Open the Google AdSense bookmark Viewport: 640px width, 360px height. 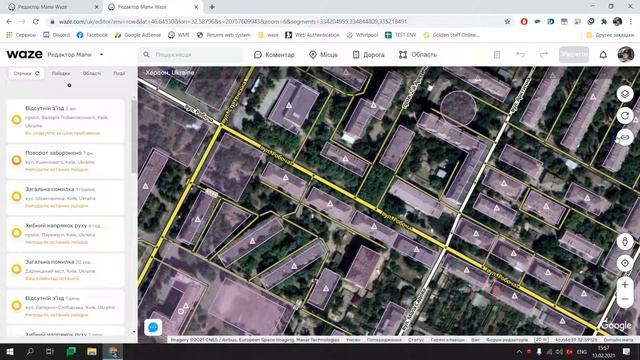point(138,35)
